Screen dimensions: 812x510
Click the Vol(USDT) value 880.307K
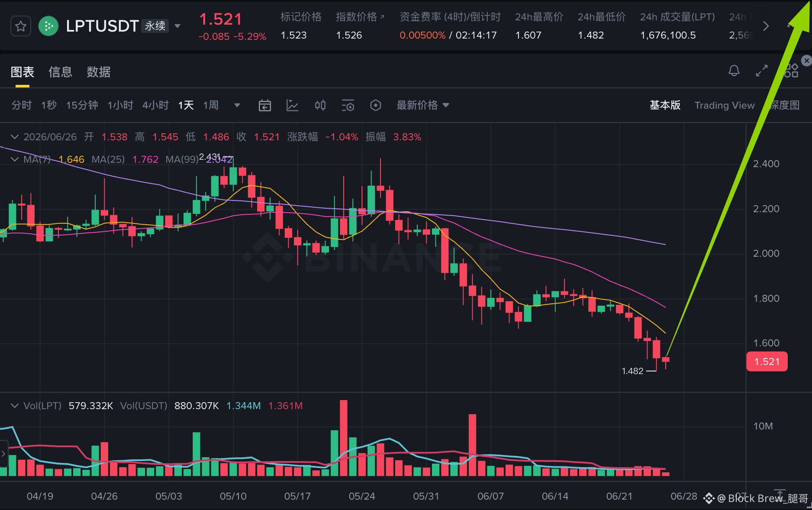[197, 406]
